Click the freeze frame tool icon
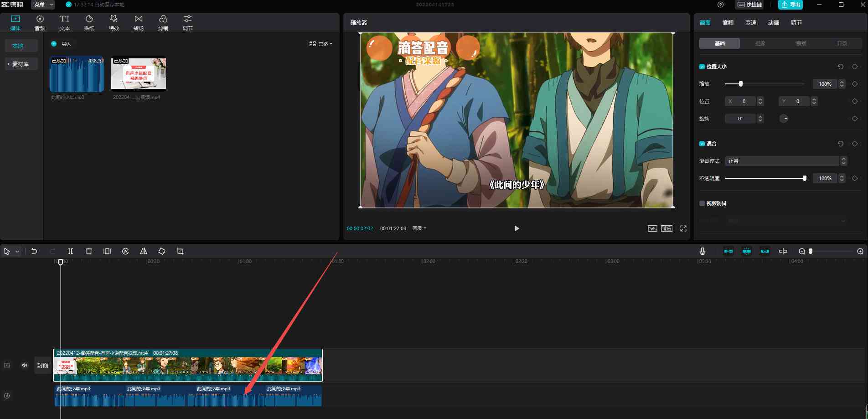Viewport: 868px width, 419px height. pos(107,251)
